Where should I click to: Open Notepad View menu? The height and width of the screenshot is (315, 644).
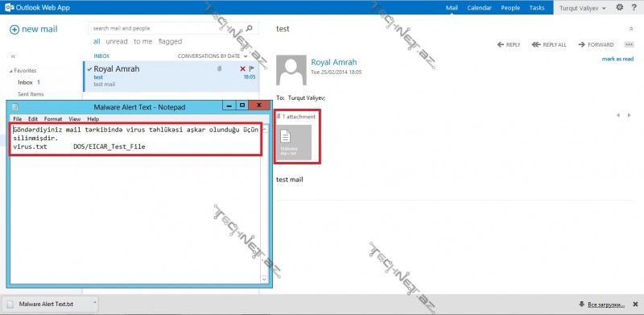[x=74, y=119]
